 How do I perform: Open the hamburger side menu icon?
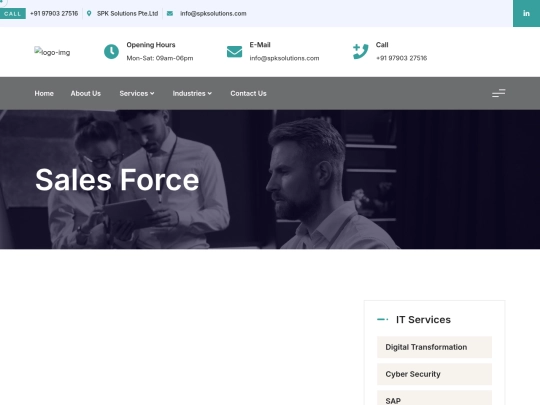click(499, 93)
